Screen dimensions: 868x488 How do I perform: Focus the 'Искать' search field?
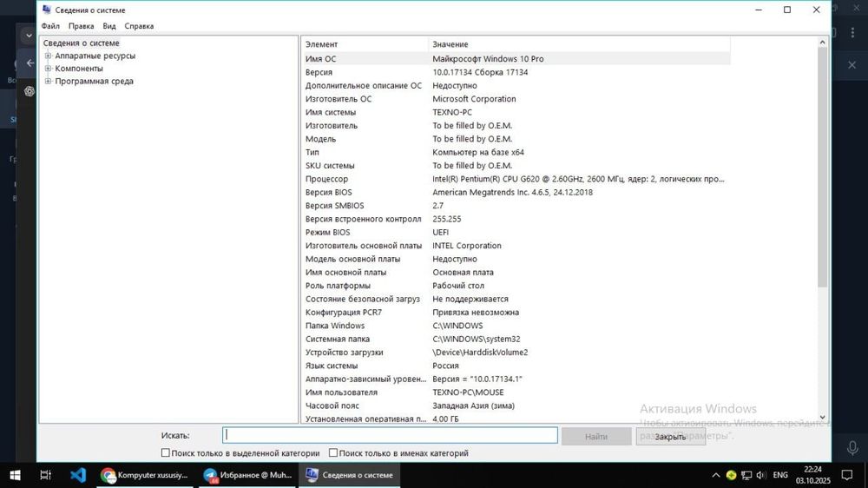(390, 435)
